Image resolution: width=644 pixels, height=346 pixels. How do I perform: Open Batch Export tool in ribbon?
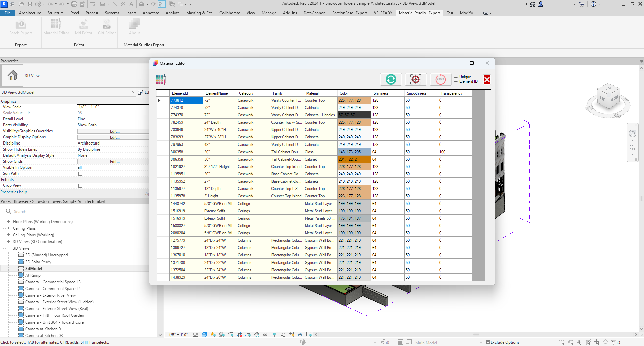(20, 27)
